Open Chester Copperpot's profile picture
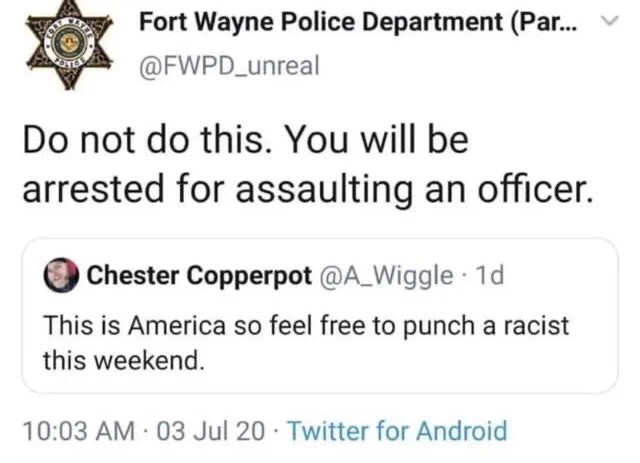Screen dimensions: 640x463 [x=61, y=275]
